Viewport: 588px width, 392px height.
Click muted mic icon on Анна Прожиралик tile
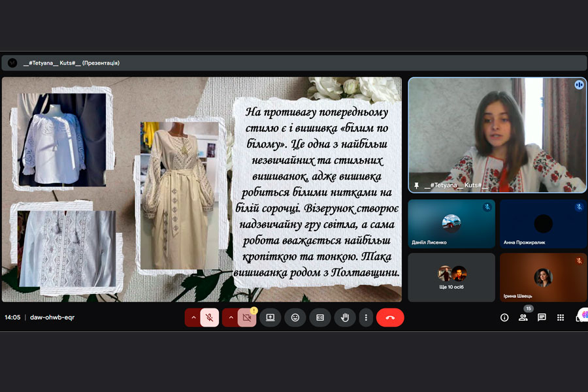click(x=579, y=206)
